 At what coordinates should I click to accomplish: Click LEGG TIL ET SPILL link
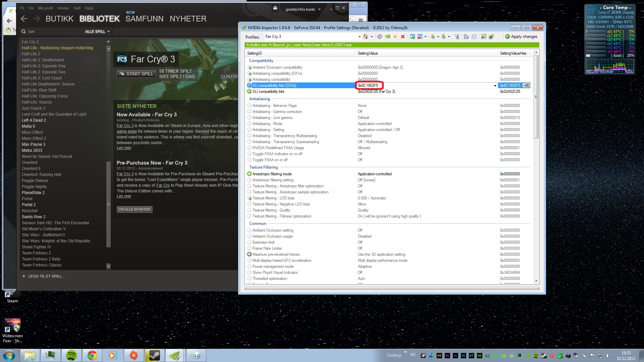43,276
